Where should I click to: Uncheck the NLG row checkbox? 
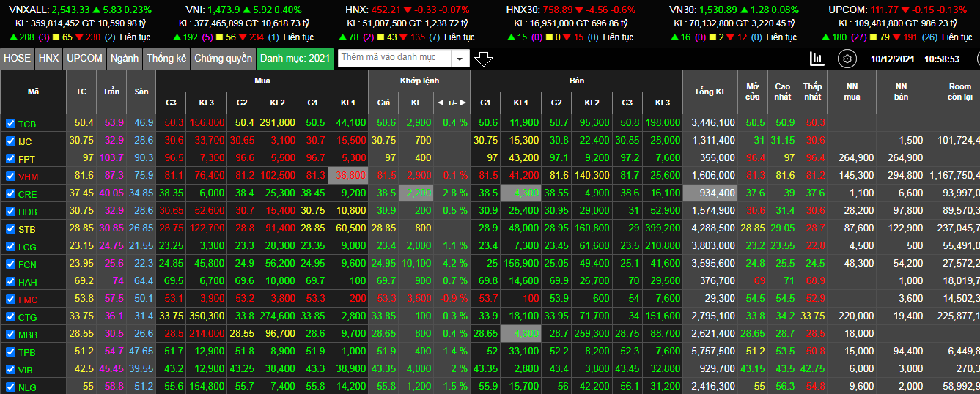(10, 387)
